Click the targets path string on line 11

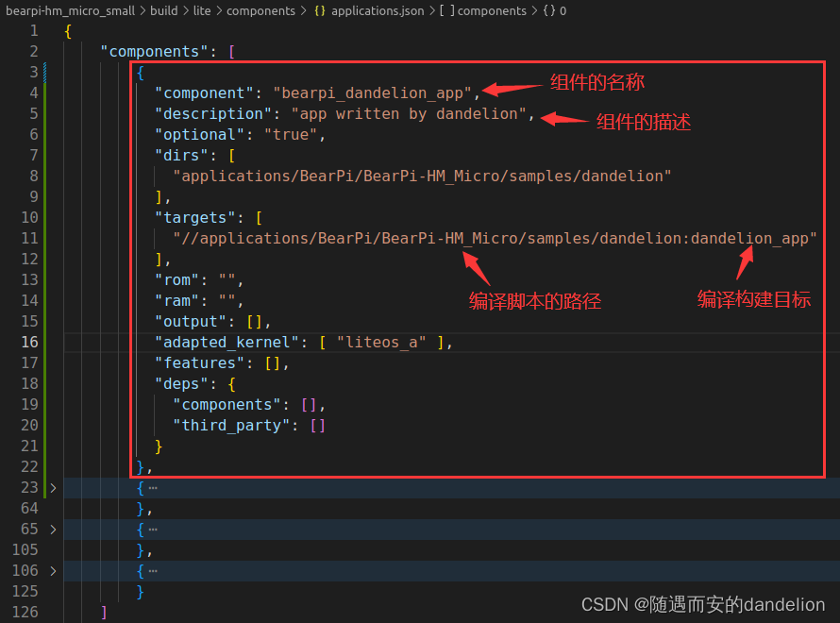[x=495, y=239]
